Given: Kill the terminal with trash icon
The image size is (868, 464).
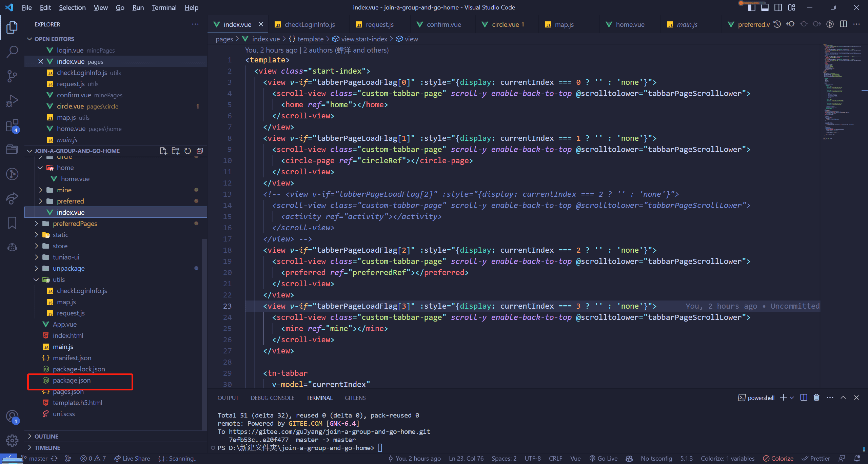Looking at the screenshot, I should coord(816,398).
